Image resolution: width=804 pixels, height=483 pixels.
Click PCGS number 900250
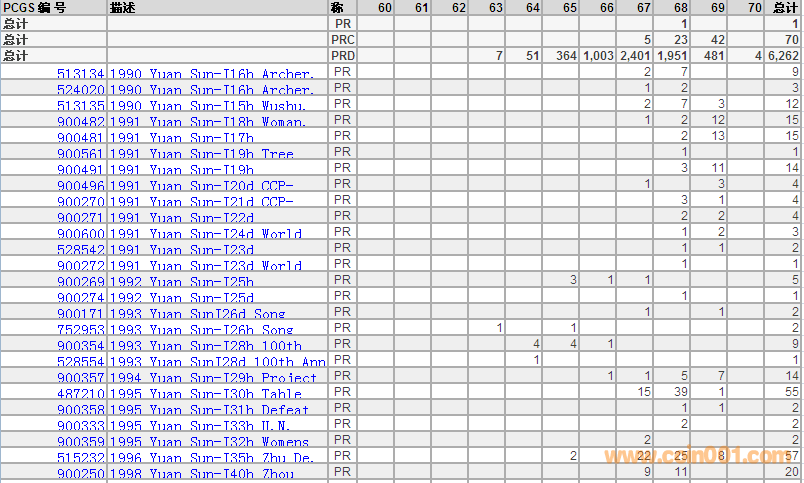(x=81, y=474)
